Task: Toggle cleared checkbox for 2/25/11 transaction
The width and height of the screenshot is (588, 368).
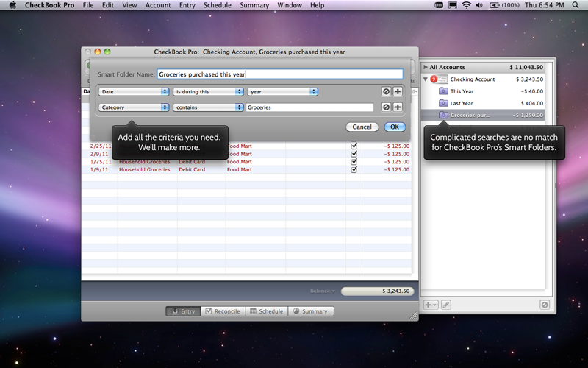Action: point(354,146)
